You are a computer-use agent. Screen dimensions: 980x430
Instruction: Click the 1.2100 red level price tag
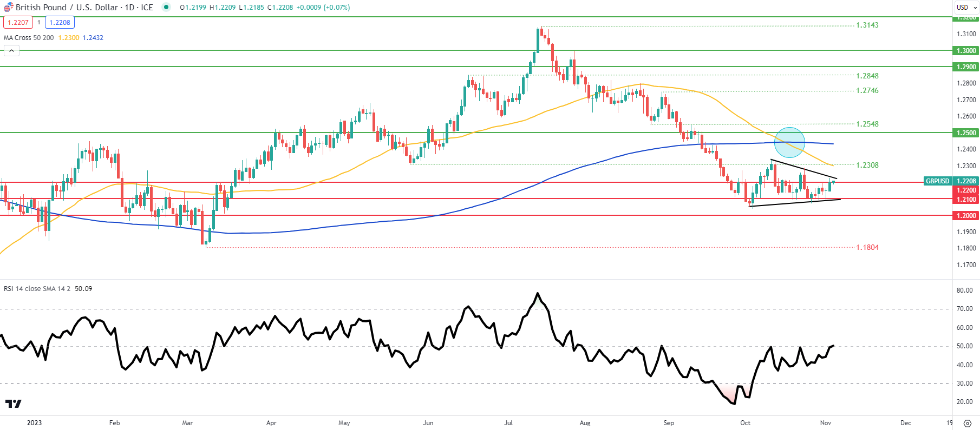tap(966, 200)
